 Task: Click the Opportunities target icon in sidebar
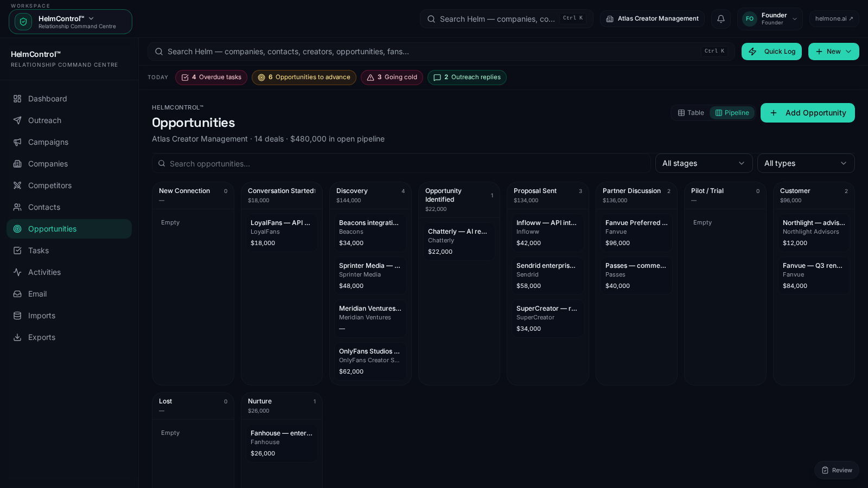[17, 229]
